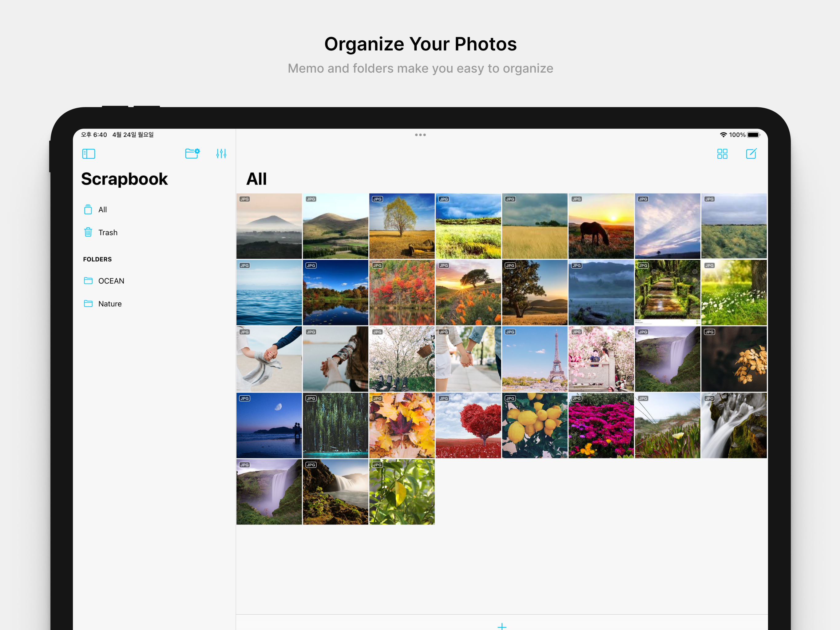Screen dimensions: 840x630
Task: Open the autumn lake reflection photo
Action: pos(335,292)
